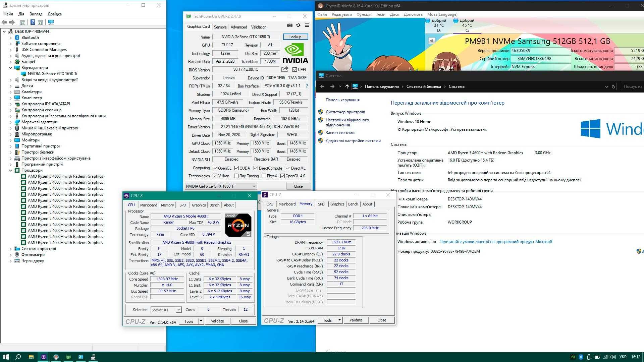This screenshot has height=362, width=644.
Task: Click the volume speaker tray icon
Action: tap(613, 357)
